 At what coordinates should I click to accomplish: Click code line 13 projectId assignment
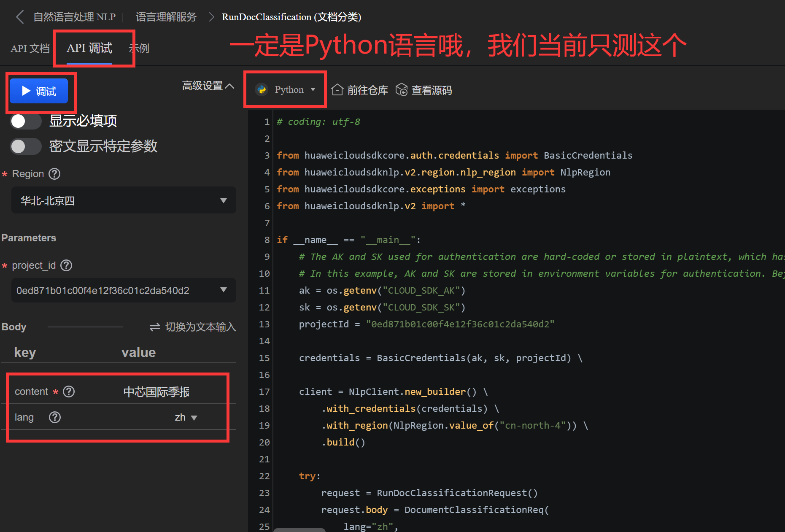pyautogui.click(x=426, y=324)
